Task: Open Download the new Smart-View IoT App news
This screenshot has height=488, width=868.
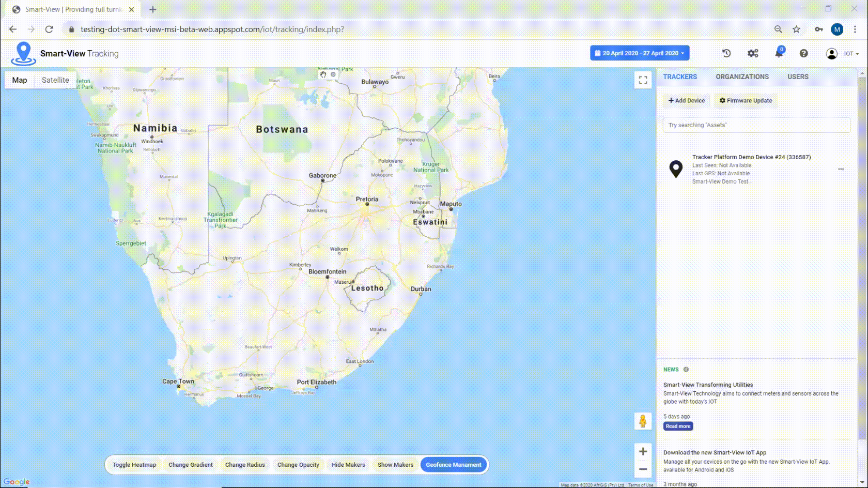Action: (x=715, y=453)
